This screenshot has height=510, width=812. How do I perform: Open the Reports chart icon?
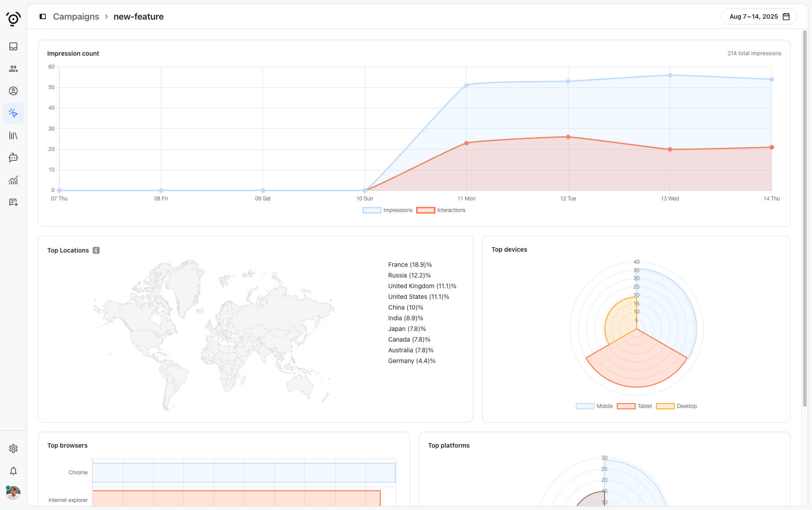click(13, 180)
